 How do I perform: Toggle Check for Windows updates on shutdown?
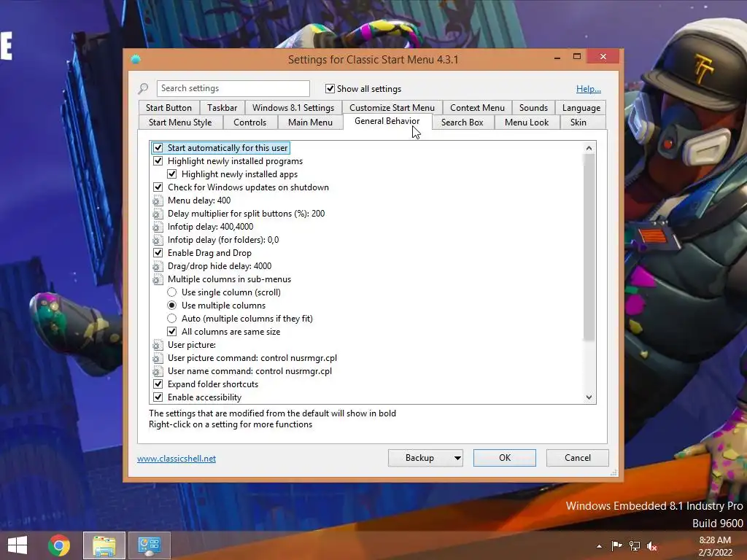(x=158, y=187)
